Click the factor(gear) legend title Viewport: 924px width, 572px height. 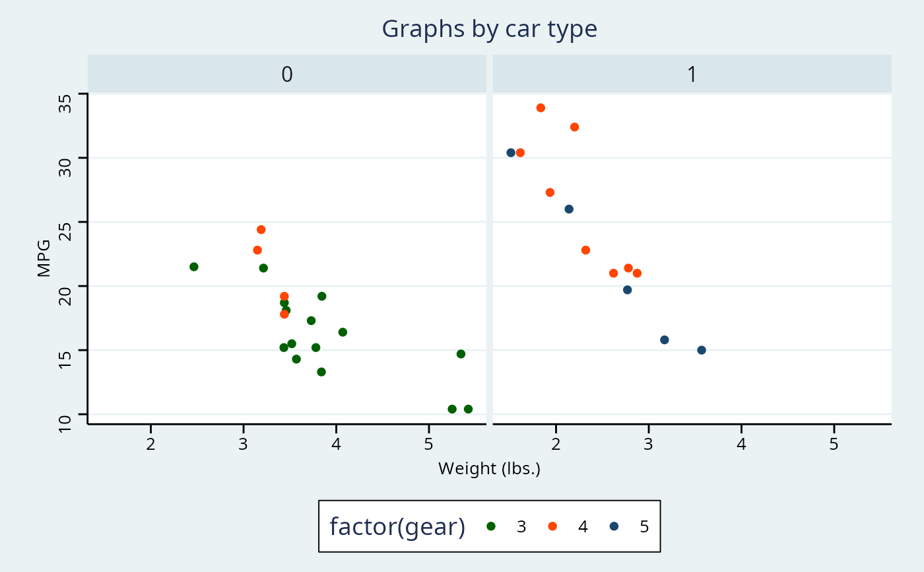[x=397, y=526]
